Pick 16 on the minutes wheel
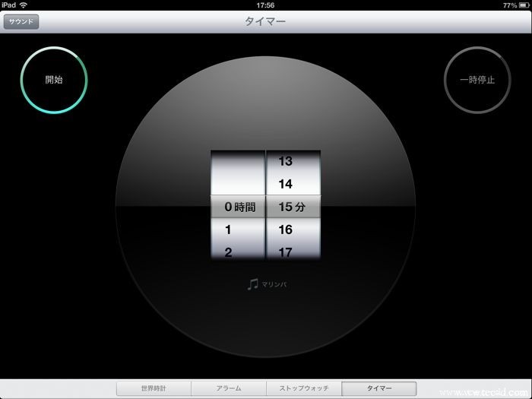Screen dimensions: 532x399 (285, 230)
